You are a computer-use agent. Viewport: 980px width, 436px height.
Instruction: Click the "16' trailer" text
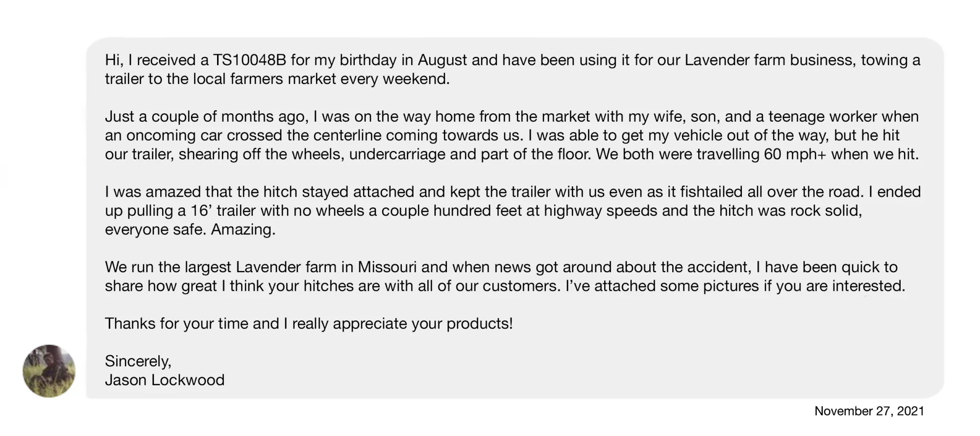pos(217,211)
